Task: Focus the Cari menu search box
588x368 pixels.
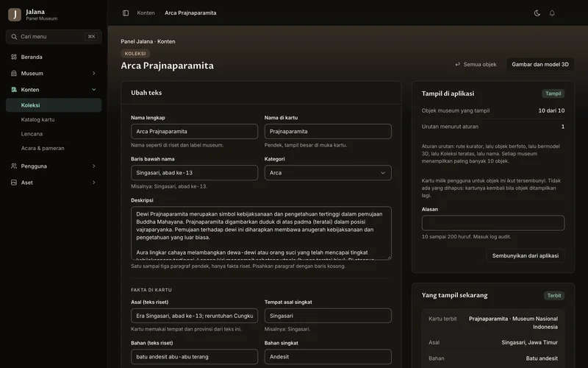Action: click(x=54, y=37)
